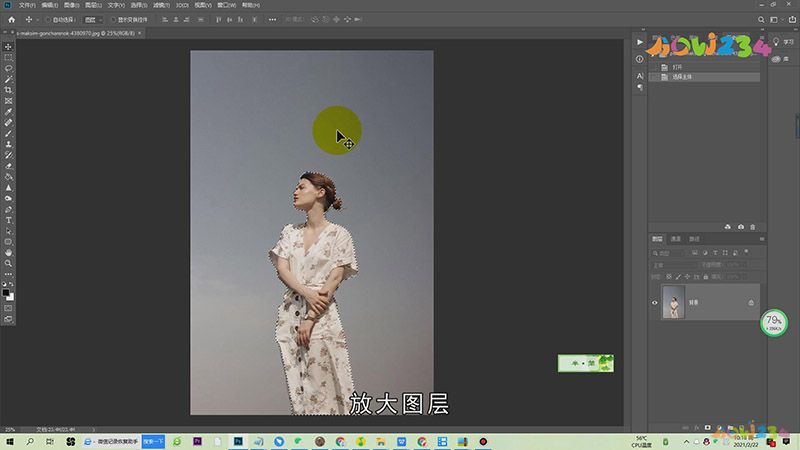Create new snapshot camera icon in History

(740, 227)
